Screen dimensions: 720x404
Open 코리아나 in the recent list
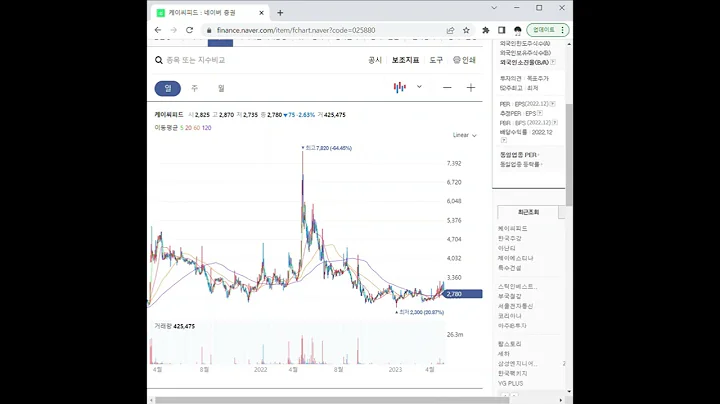[x=510, y=316]
